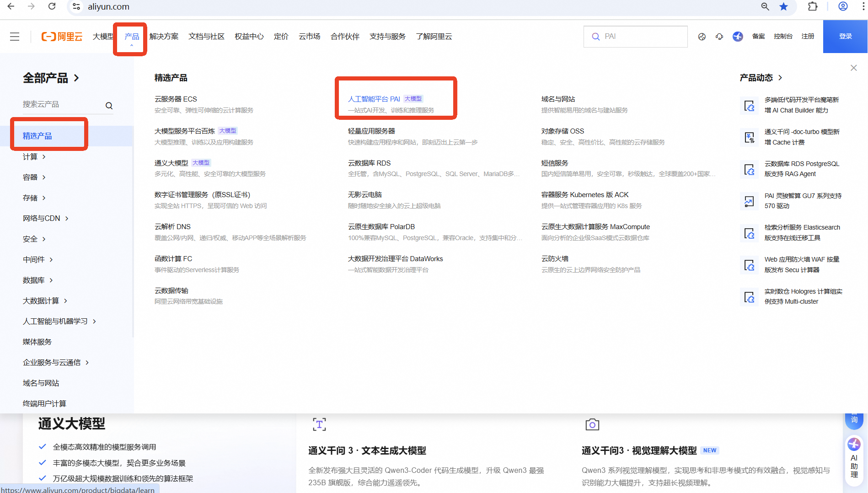Open the 备案 link
868x493 pixels.
point(758,37)
